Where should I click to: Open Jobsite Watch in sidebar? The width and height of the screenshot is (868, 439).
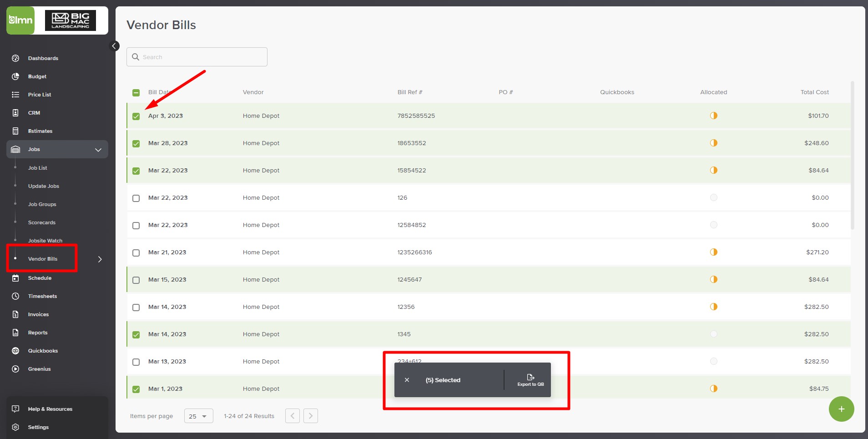click(45, 241)
